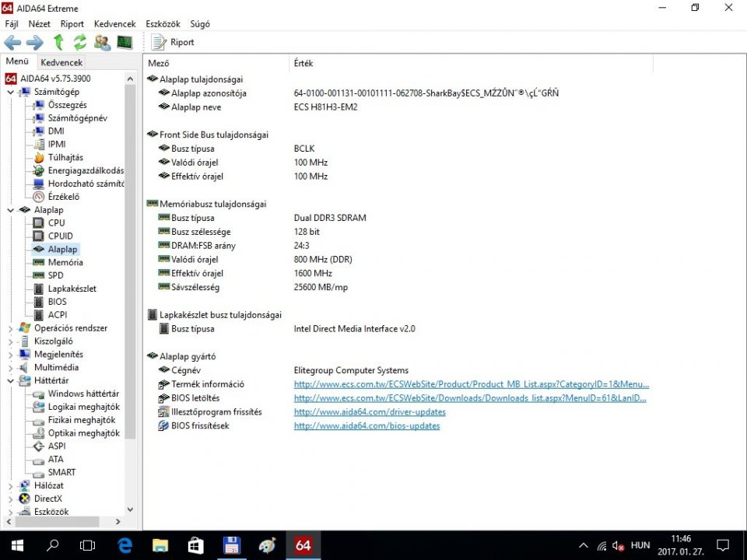The height and width of the screenshot is (560, 747).
Task: Open the Eszközök menu
Action: click(x=163, y=24)
